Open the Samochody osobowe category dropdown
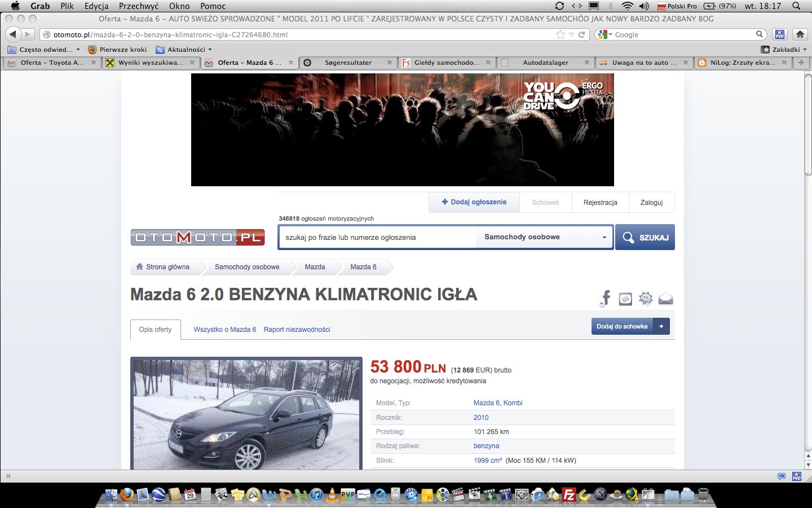812x508 pixels. tap(545, 237)
